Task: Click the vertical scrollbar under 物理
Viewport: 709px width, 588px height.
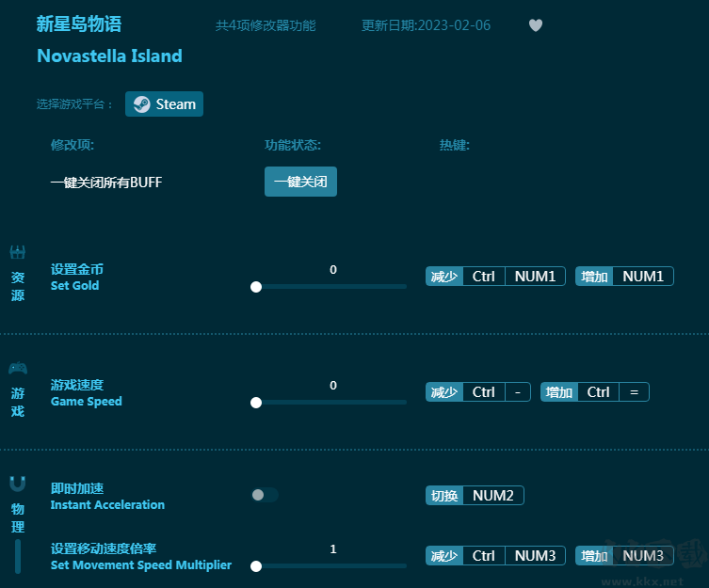Action: coord(18,556)
